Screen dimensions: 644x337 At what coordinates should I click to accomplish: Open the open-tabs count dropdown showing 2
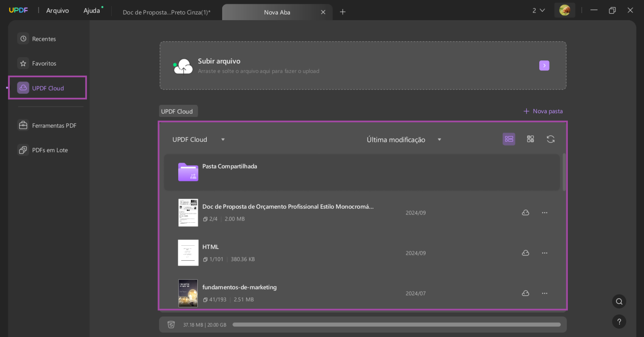click(538, 10)
